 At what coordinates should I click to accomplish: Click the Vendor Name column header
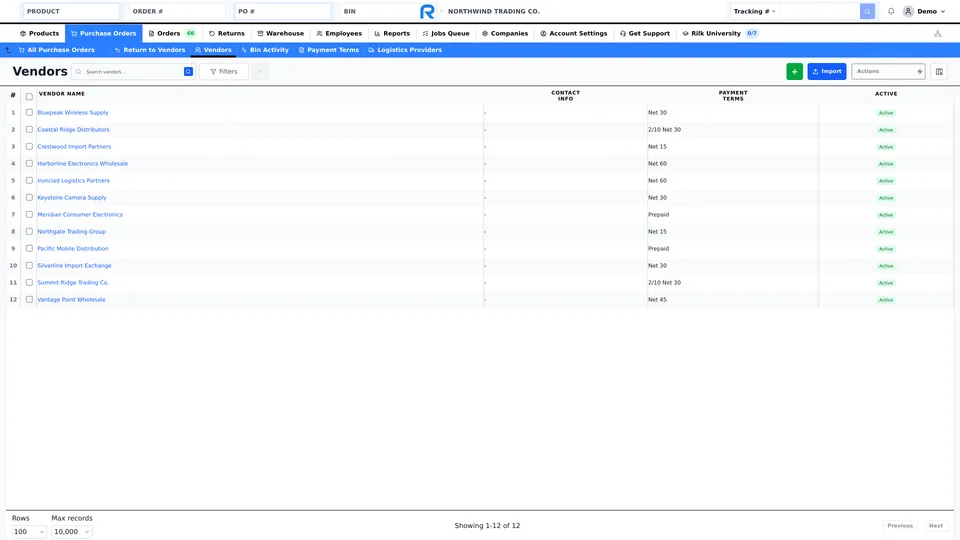(62, 94)
